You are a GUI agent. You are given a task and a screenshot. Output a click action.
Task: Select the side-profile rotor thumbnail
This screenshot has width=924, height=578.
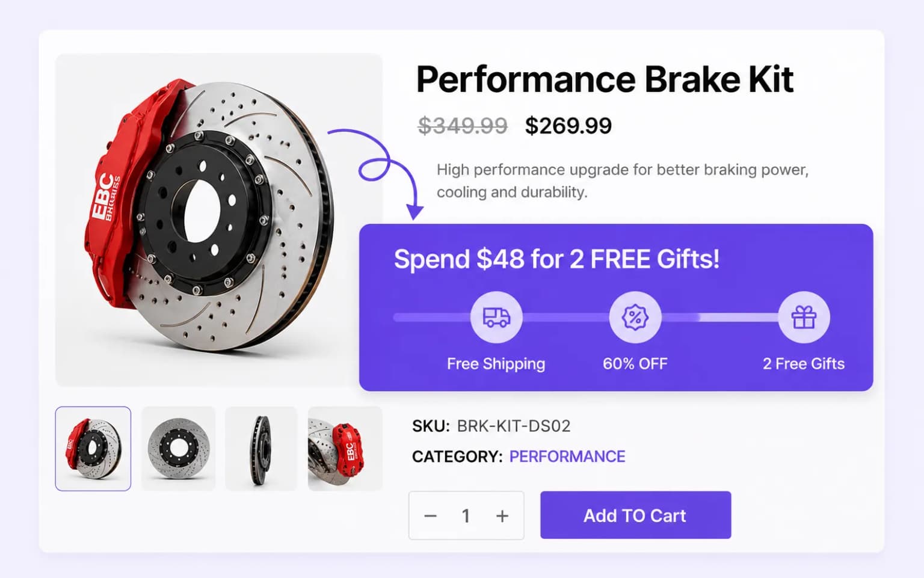[261, 449]
